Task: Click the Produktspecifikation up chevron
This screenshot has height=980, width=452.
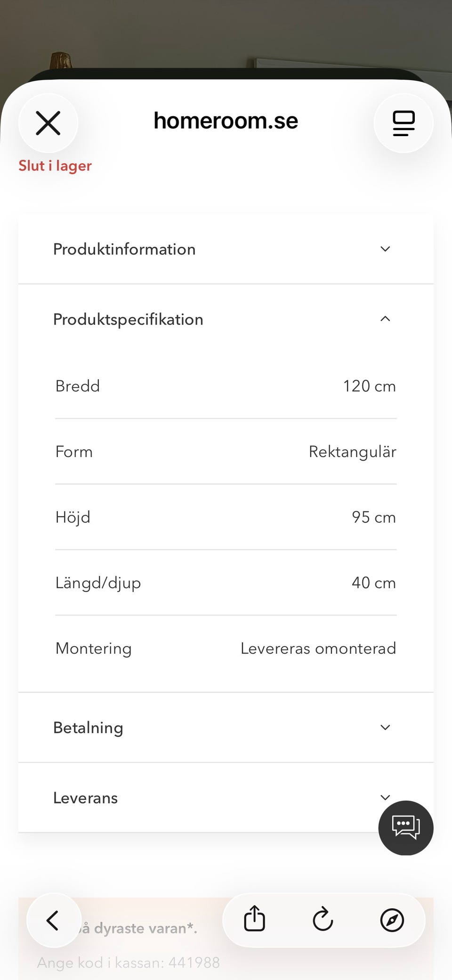Action: (385, 319)
